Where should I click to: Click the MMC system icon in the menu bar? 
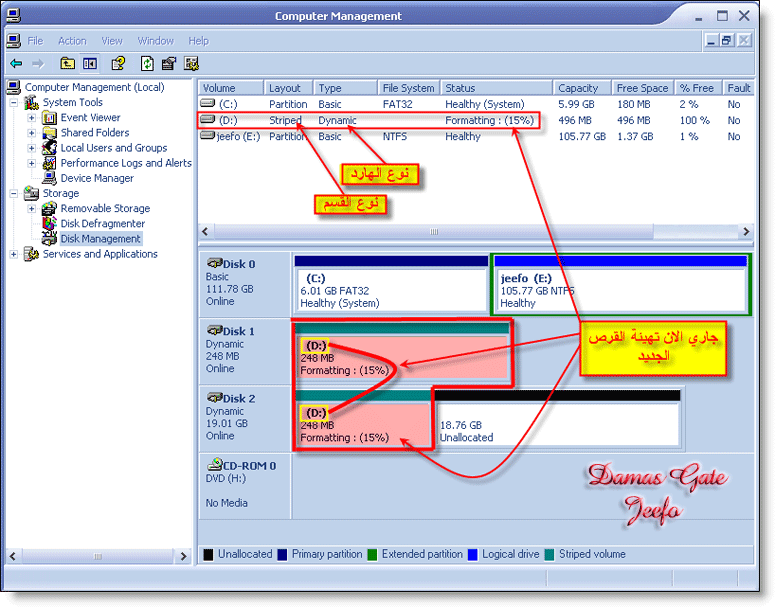point(14,41)
